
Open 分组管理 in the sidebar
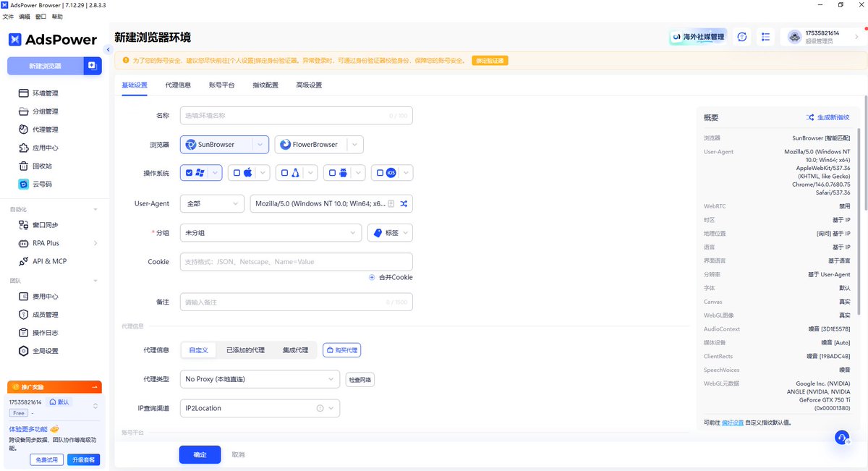click(46, 111)
